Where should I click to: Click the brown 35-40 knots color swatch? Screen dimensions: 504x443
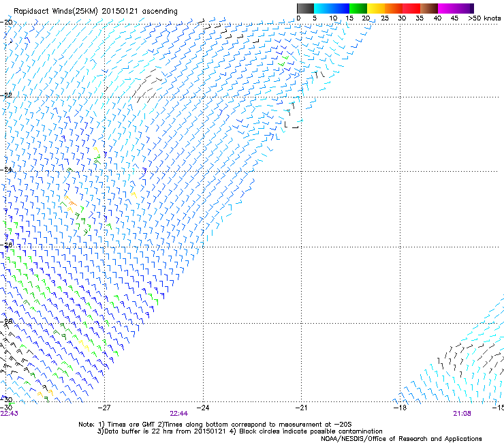coord(429,8)
